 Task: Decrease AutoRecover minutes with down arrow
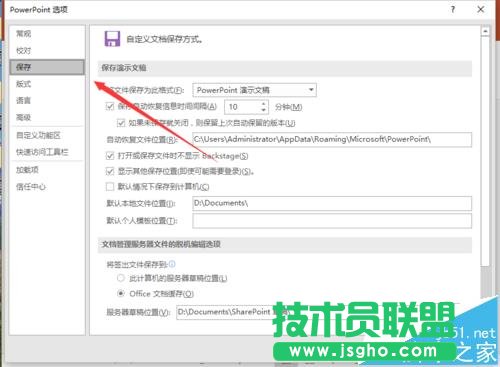(264, 110)
